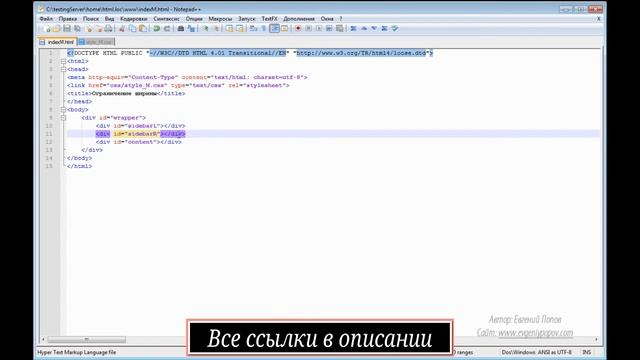Open the Кодировки menu

(x=134, y=19)
